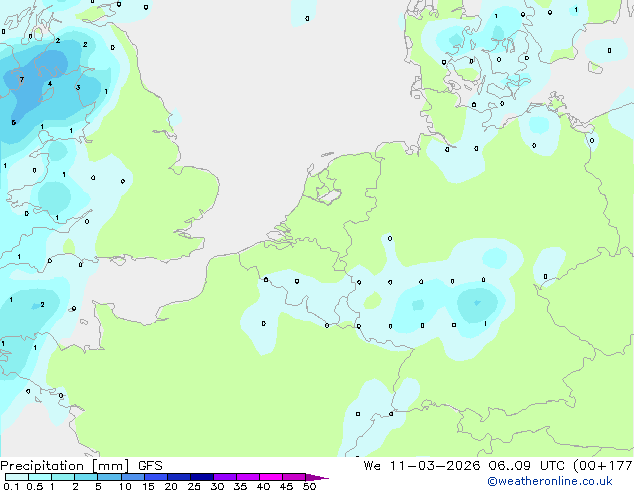Select the 10–15 mm legend color swatch

point(132,477)
